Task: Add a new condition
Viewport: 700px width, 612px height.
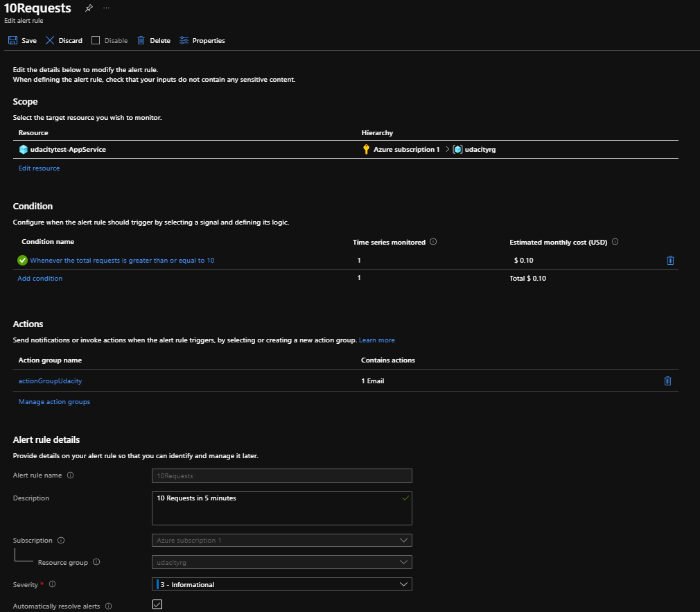Action: point(40,278)
